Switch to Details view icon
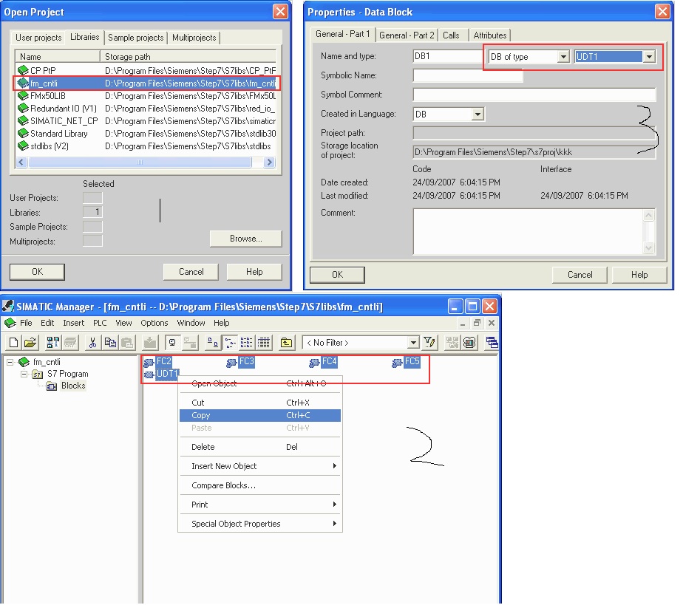700x605 pixels. tap(264, 343)
